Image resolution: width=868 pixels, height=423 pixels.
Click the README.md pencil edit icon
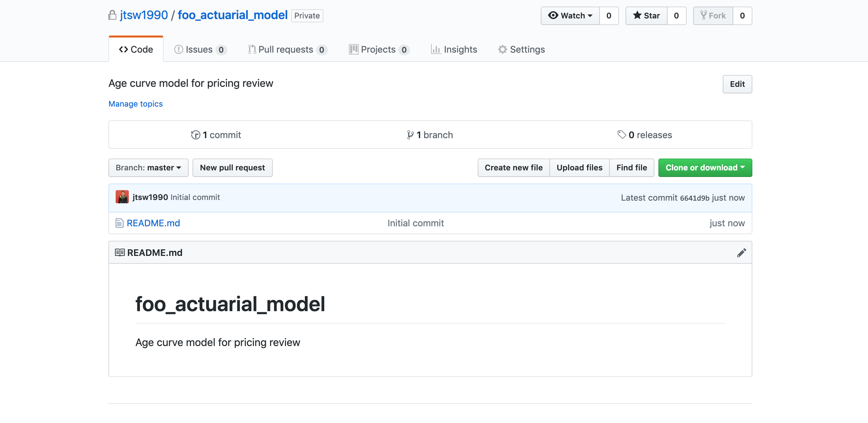[x=742, y=252]
